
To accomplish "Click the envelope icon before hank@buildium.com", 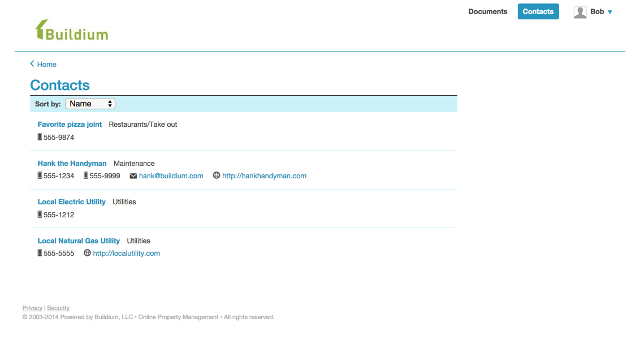I will click(x=133, y=175).
